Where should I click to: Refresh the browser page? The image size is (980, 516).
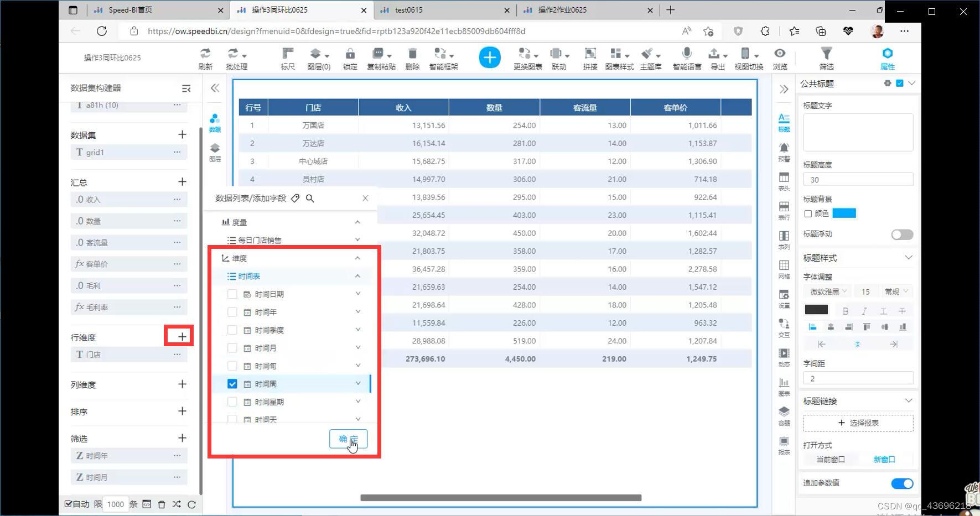click(x=102, y=31)
